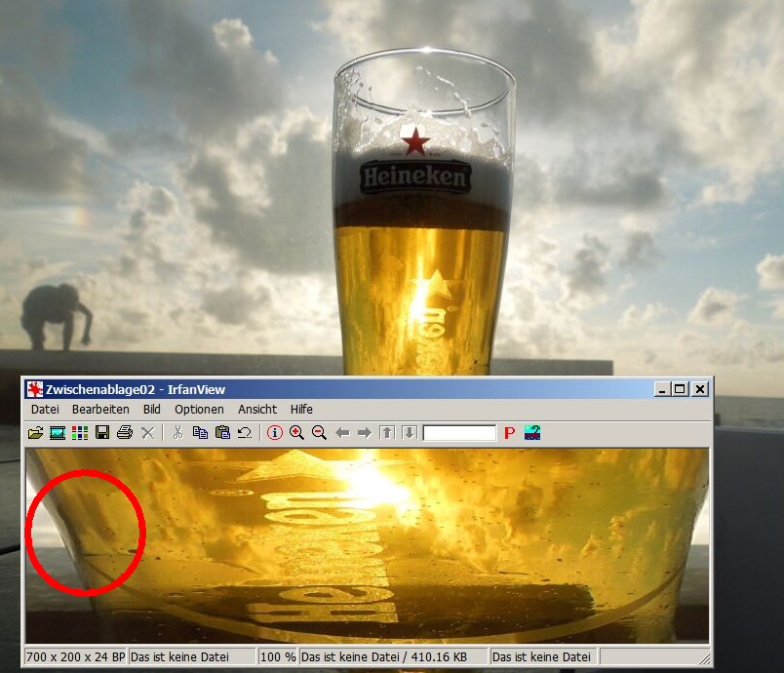Screen dimensions: 784x673
Task: Open the Datei menu
Action: point(45,410)
